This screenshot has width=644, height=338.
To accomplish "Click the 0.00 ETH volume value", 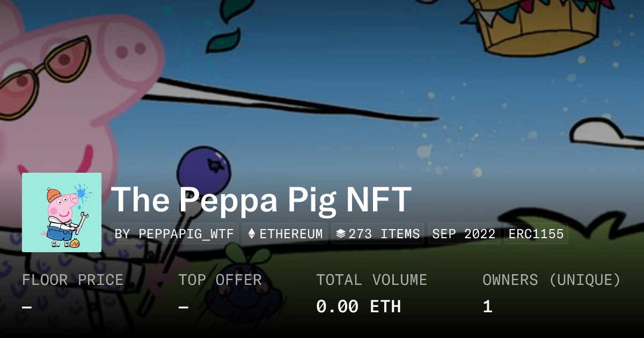I will 358,307.
